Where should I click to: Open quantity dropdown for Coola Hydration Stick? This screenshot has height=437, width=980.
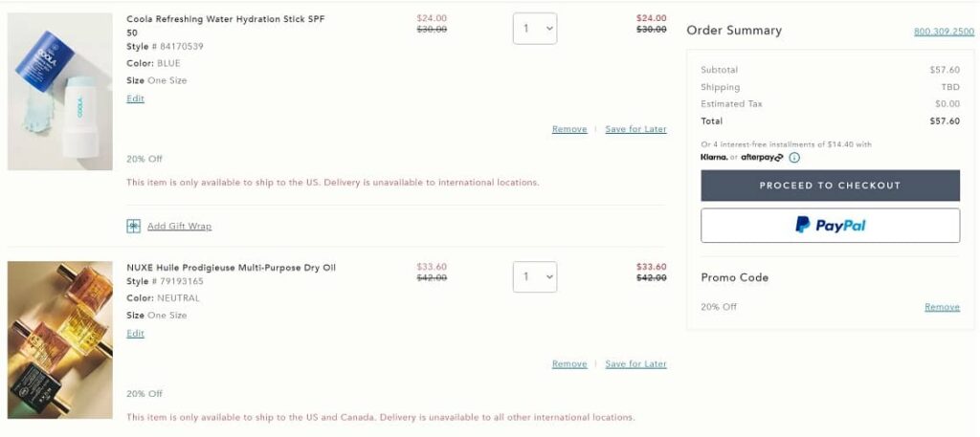coord(534,29)
